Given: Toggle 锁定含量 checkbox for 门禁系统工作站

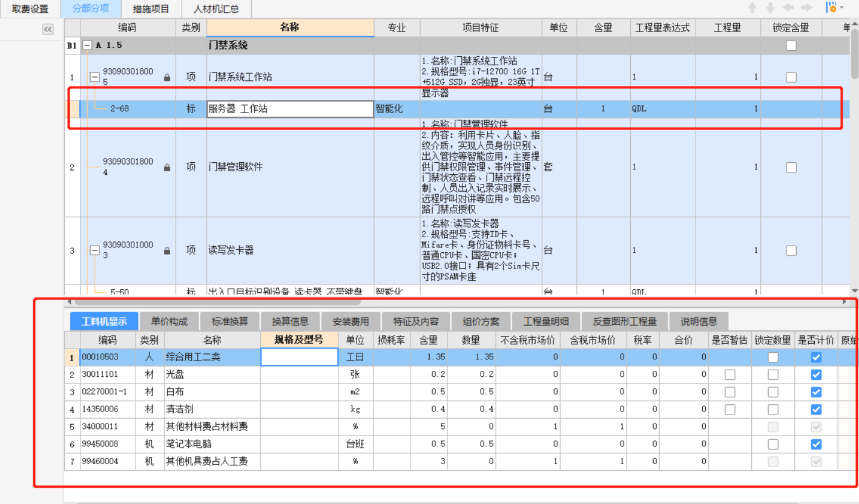Looking at the screenshot, I should [x=791, y=77].
